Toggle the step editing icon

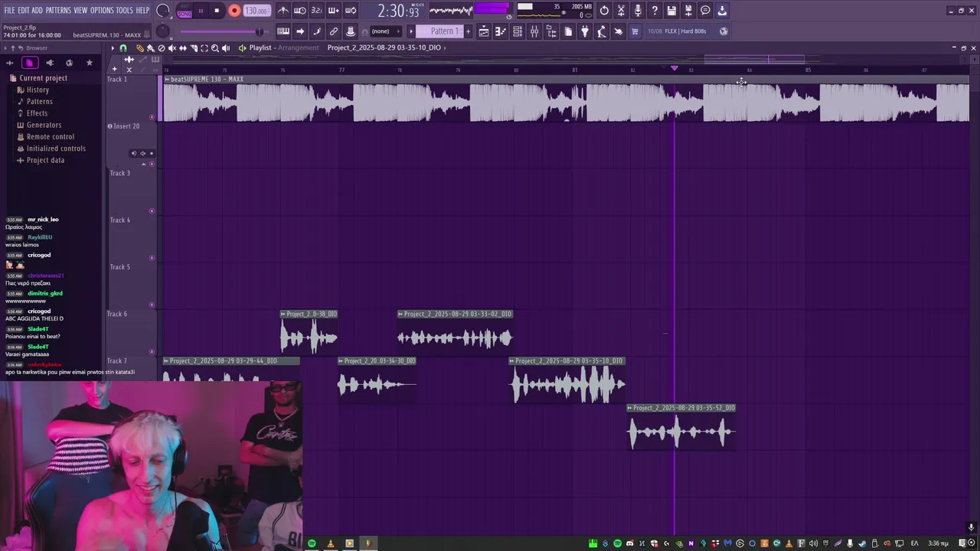(x=317, y=31)
